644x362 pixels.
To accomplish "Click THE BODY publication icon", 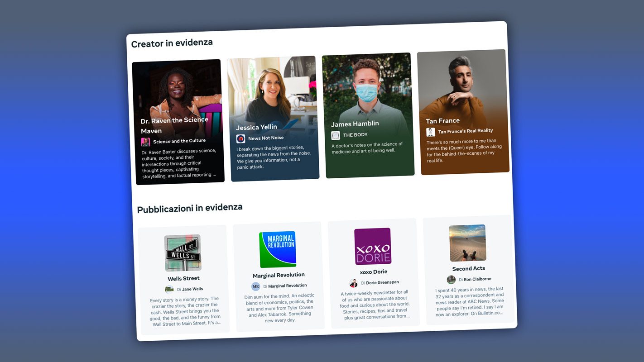I will pyautogui.click(x=336, y=135).
